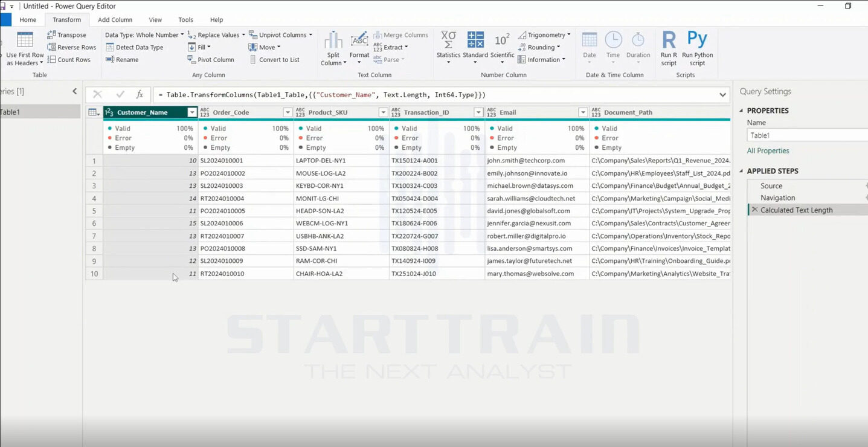Expand the formula bar
Viewport: 868px width, 447px height.
722,95
